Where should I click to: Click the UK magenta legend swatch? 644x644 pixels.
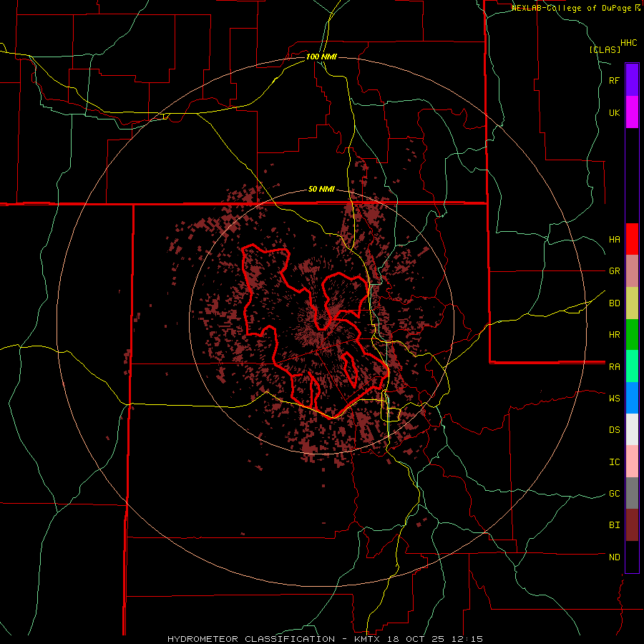632,112
